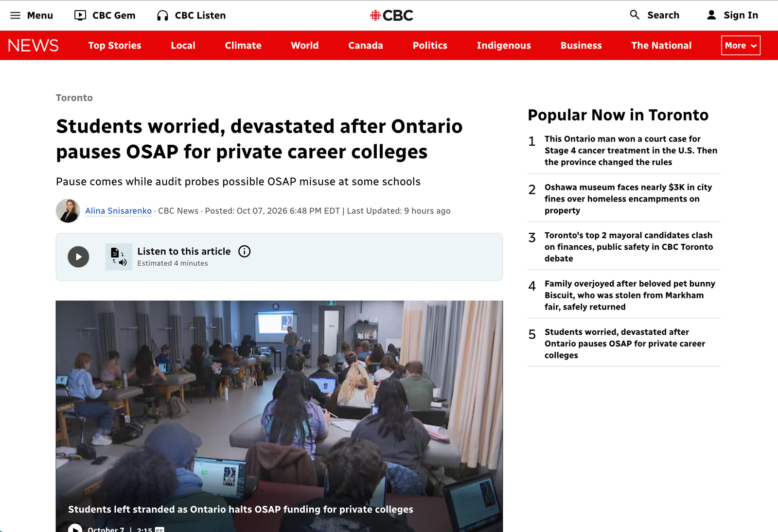
Task: Open the CBC Listen headphones icon
Action: click(x=162, y=16)
